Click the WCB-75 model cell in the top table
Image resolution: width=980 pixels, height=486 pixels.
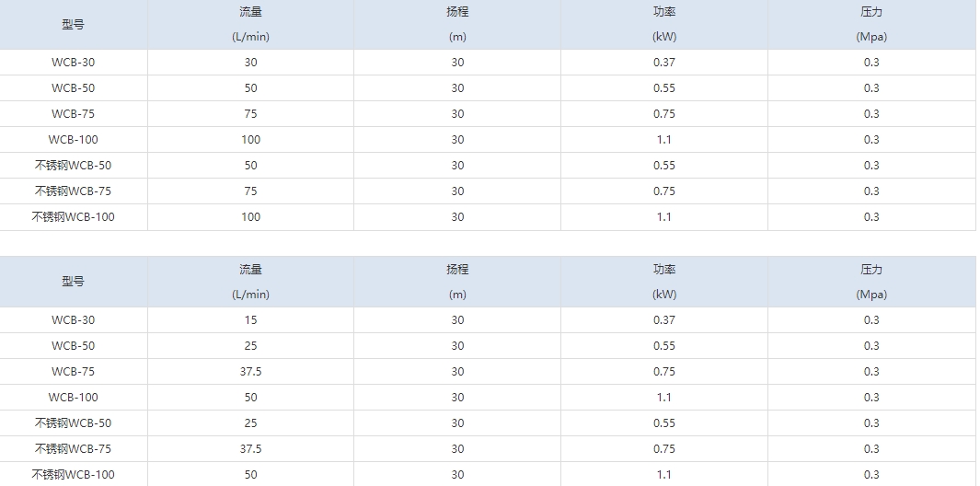tap(73, 114)
